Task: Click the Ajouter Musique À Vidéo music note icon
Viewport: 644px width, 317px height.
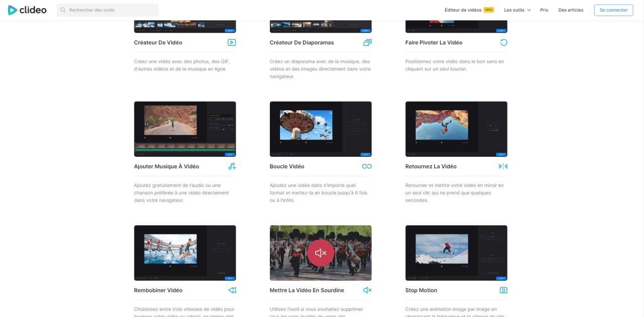Action: [232, 166]
